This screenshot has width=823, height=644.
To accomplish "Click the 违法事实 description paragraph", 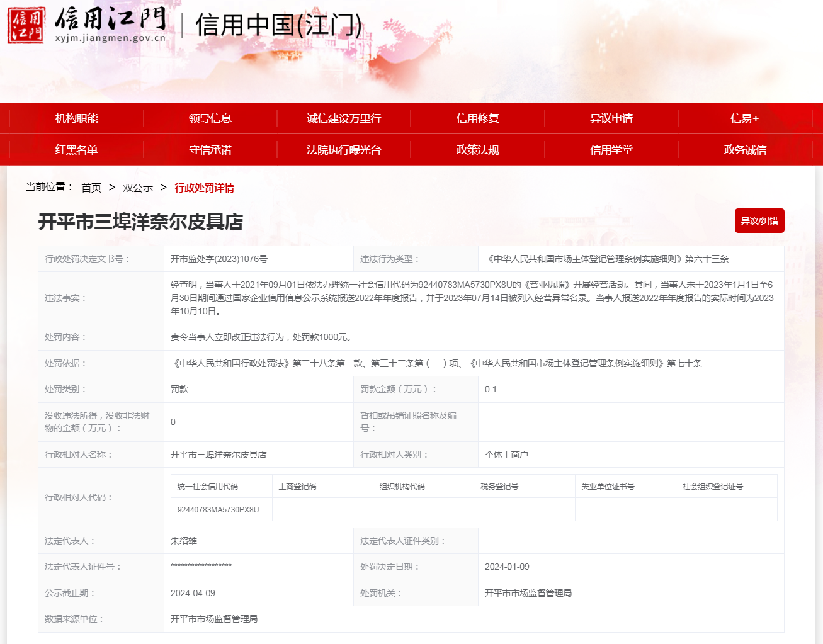I will click(x=472, y=298).
